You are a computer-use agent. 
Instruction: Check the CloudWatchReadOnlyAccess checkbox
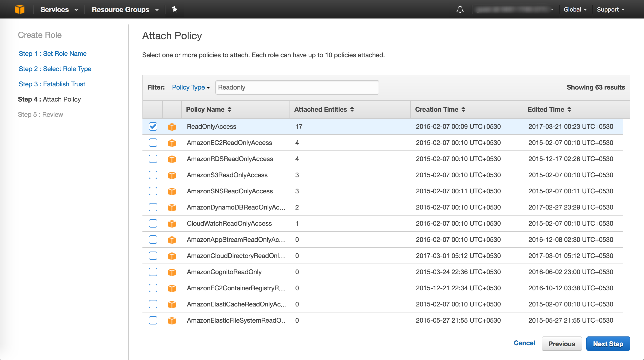click(153, 223)
